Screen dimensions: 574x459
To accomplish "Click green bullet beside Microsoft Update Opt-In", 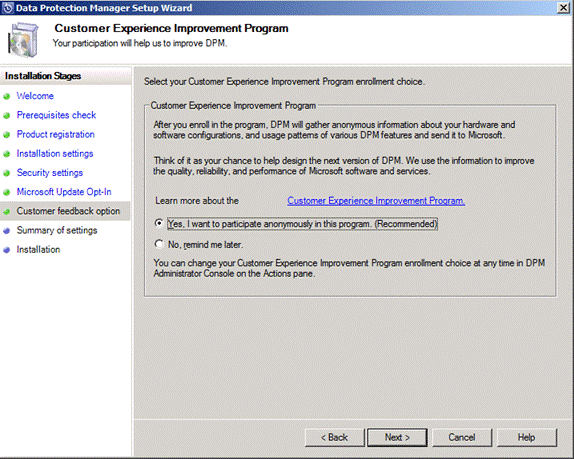I will [7, 192].
